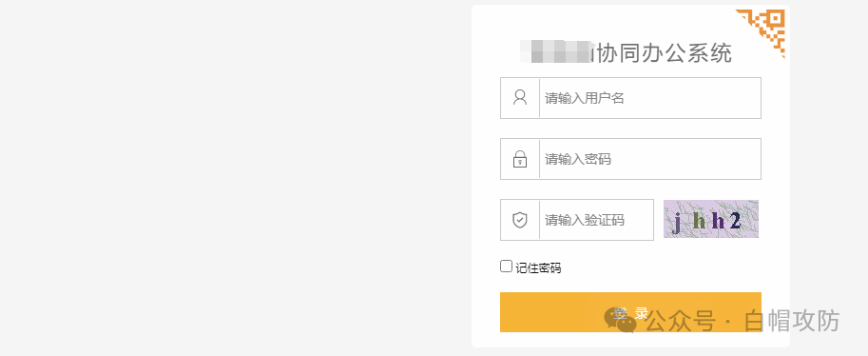Click the padlock icon in password field
The width and height of the screenshot is (868, 356).
(x=520, y=159)
